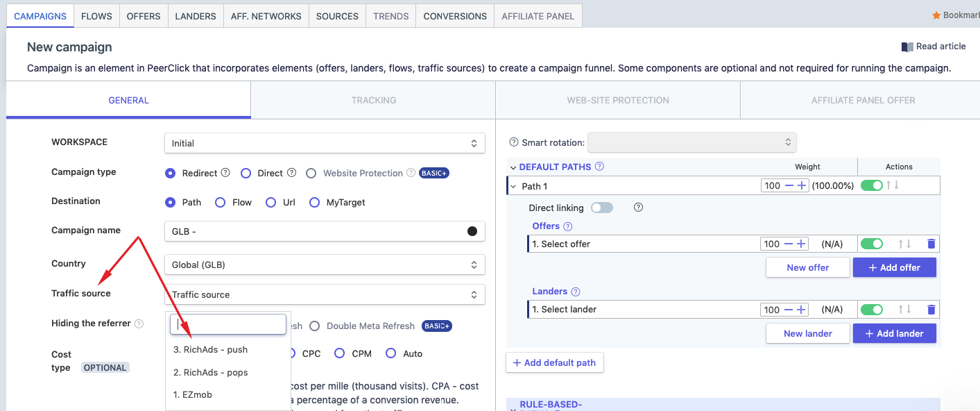Click the trash icon for Select offer row
The width and height of the screenshot is (980, 411).
pyautogui.click(x=931, y=244)
